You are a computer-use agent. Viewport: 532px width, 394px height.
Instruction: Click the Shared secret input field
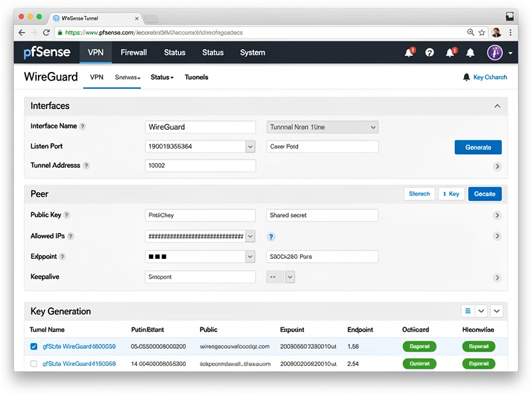[x=323, y=216]
